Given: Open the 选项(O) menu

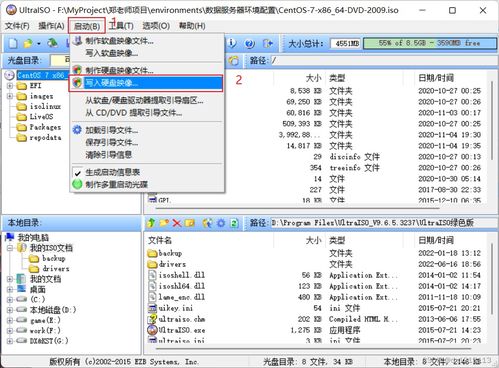Looking at the screenshot, I should (156, 26).
